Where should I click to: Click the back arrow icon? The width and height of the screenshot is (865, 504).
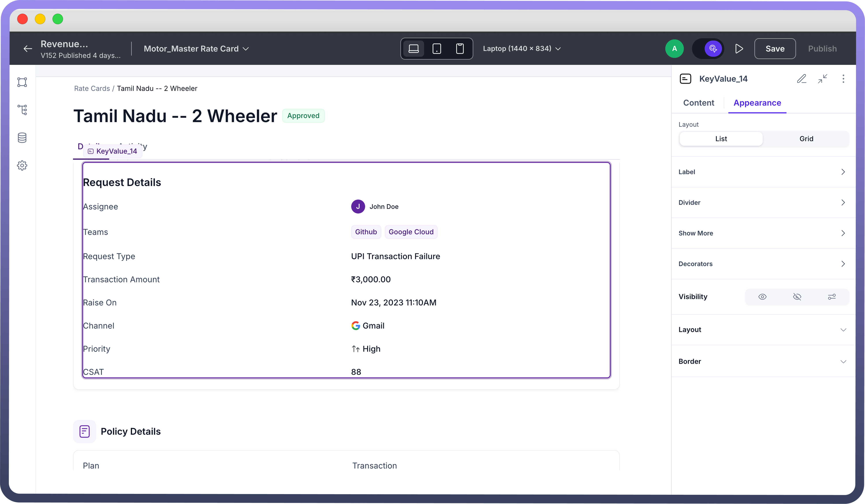click(x=28, y=49)
